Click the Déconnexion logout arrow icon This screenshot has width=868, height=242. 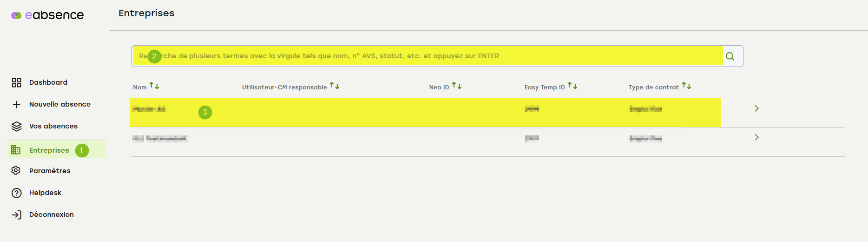click(17, 215)
